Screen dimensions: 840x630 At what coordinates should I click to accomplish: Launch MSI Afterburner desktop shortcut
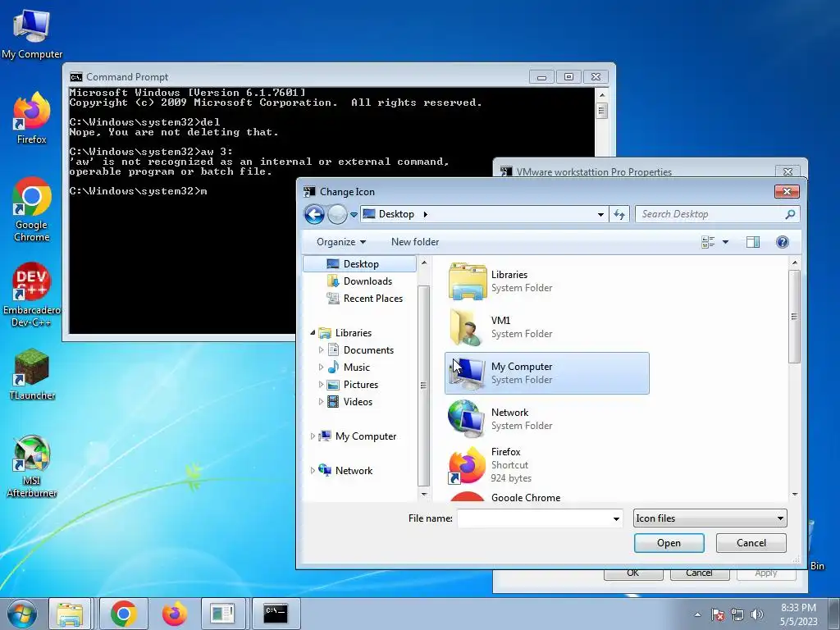(x=32, y=466)
